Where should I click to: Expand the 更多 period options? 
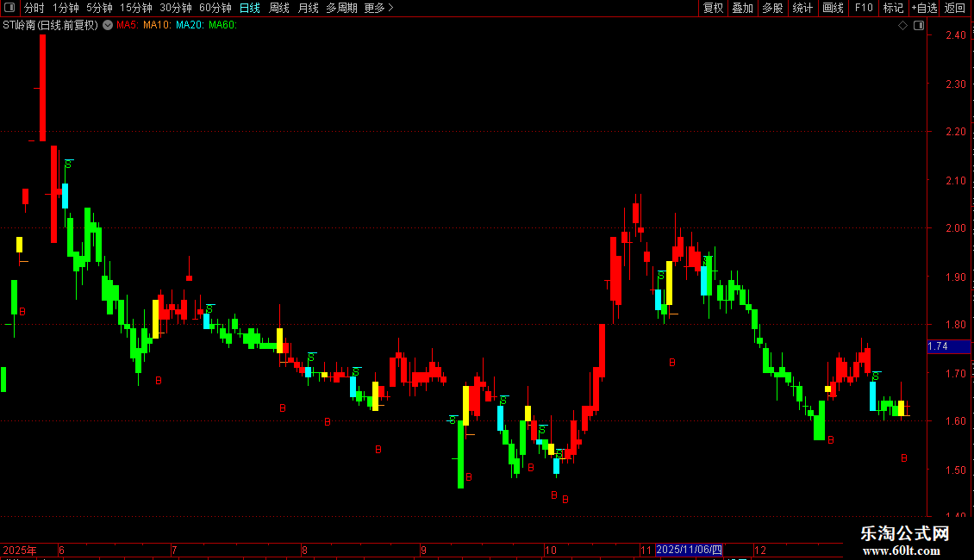(379, 8)
